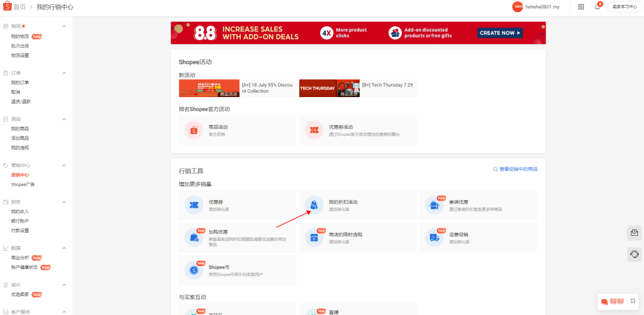This screenshot has height=315, width=644.
Task: Collapse the 物流 sidebar section
Action: pyautogui.click(x=64, y=26)
